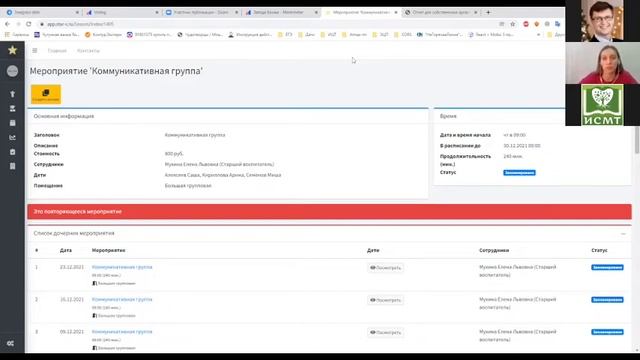Click the ИСМТ logo participant thumbnail

tap(602, 105)
